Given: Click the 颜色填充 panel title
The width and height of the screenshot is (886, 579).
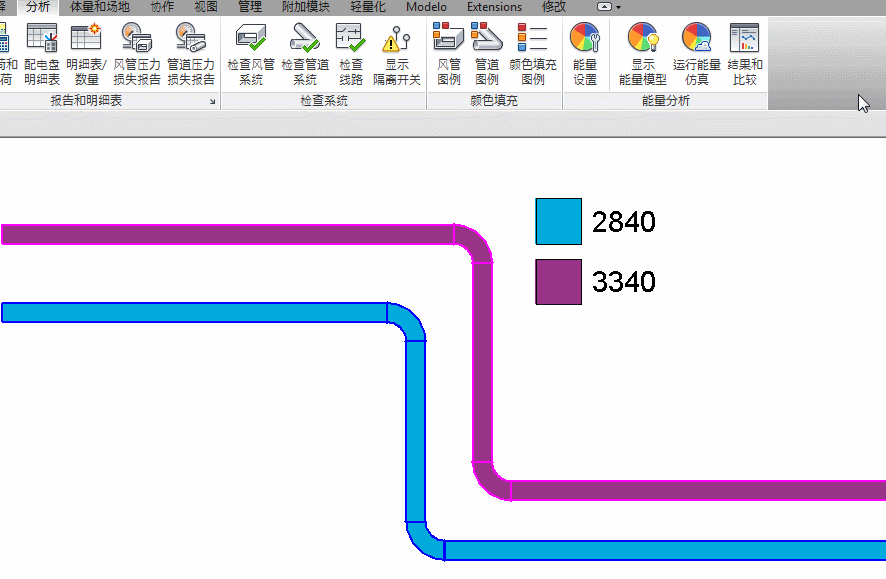Looking at the screenshot, I should pyautogui.click(x=494, y=101).
